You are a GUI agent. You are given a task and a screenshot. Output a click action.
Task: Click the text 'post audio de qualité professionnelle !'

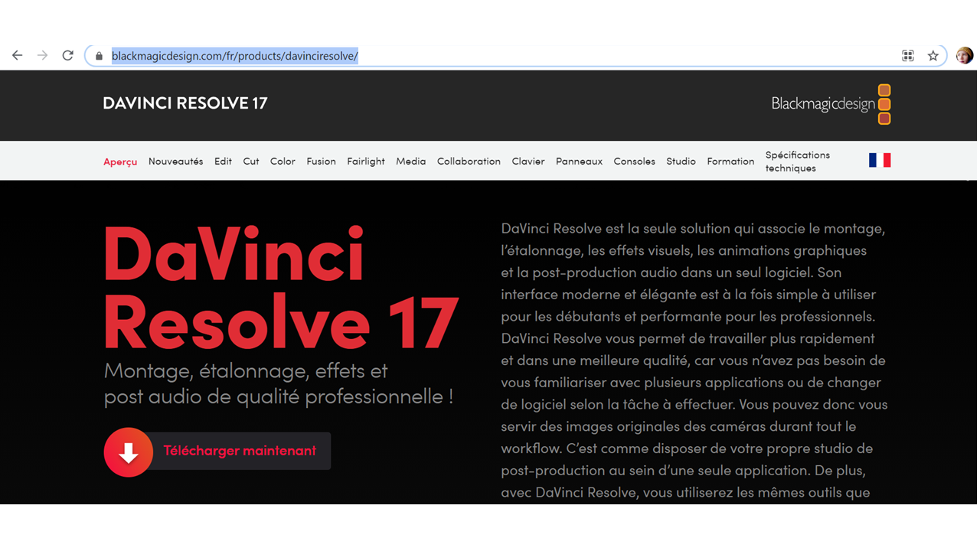click(279, 396)
